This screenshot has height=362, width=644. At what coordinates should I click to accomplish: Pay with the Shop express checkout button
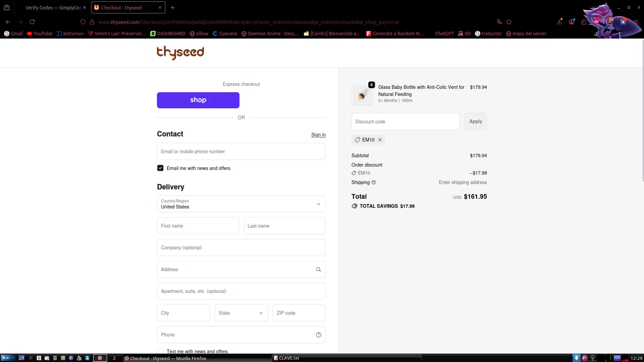click(198, 100)
